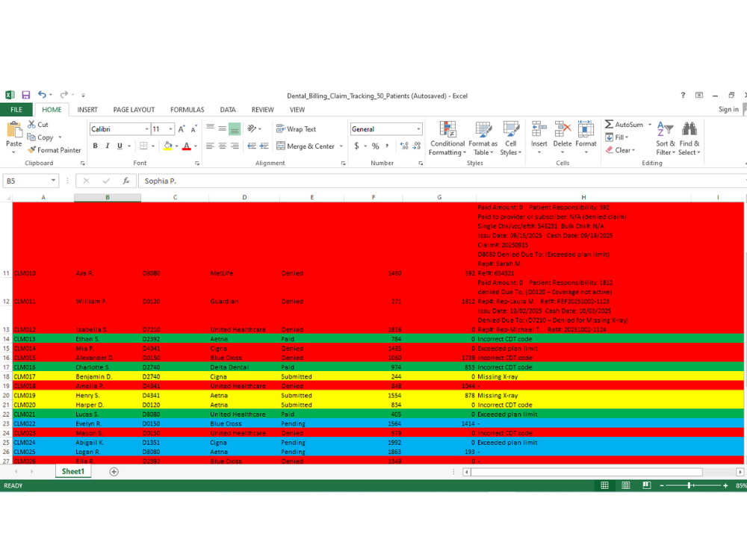
Task: Undo the last action
Action: [42, 95]
